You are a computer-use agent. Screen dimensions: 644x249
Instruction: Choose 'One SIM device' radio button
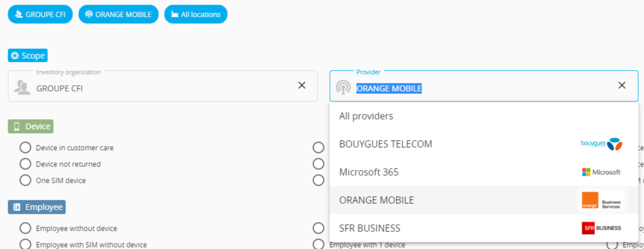coord(25,180)
